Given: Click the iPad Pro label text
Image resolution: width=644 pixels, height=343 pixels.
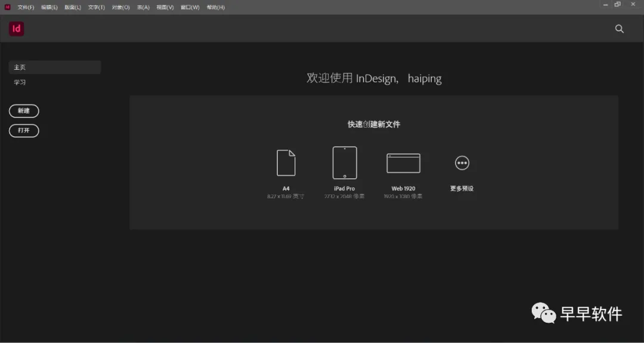Looking at the screenshot, I should click(345, 189).
